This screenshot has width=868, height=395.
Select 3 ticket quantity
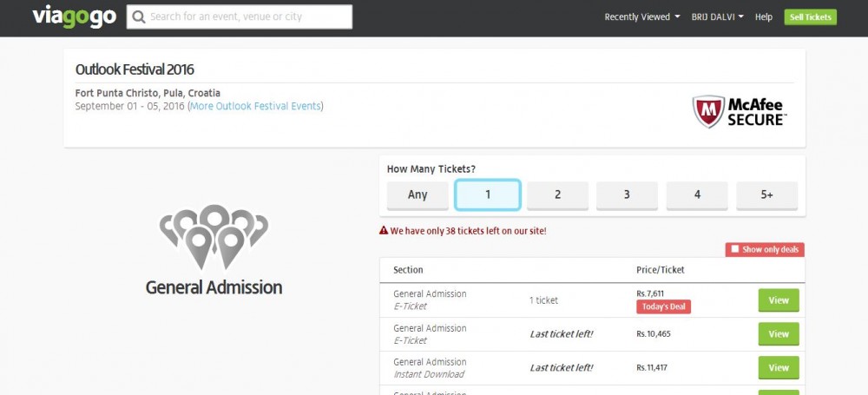[x=627, y=195]
